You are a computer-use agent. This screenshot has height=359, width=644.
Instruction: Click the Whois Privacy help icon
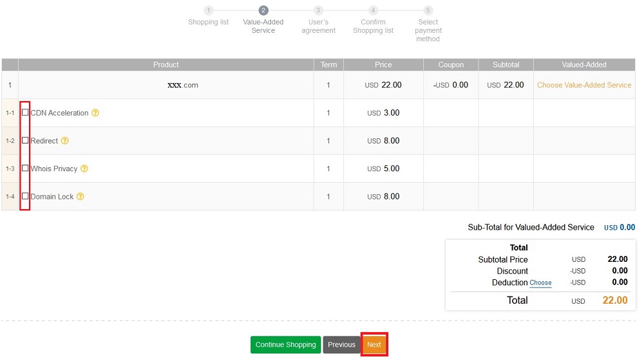tap(84, 169)
